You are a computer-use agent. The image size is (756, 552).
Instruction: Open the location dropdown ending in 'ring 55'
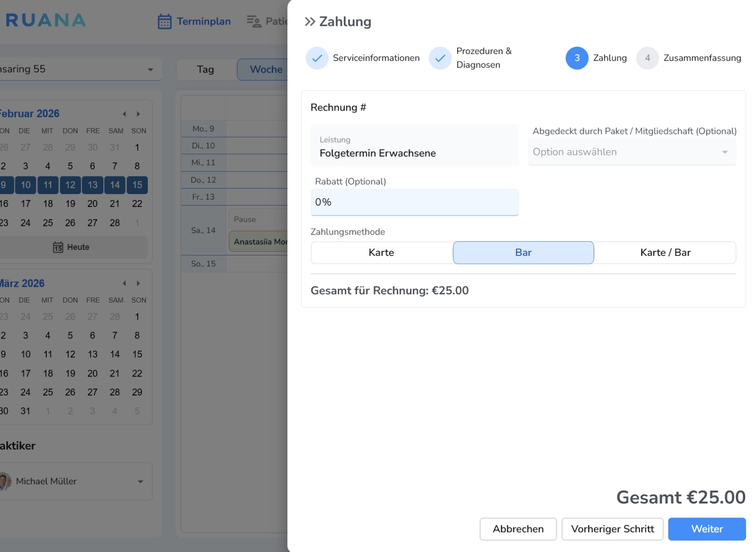(x=150, y=69)
